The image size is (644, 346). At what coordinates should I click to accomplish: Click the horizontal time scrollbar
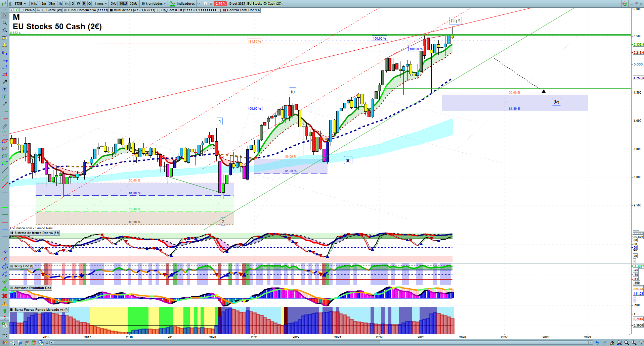coord(321,343)
